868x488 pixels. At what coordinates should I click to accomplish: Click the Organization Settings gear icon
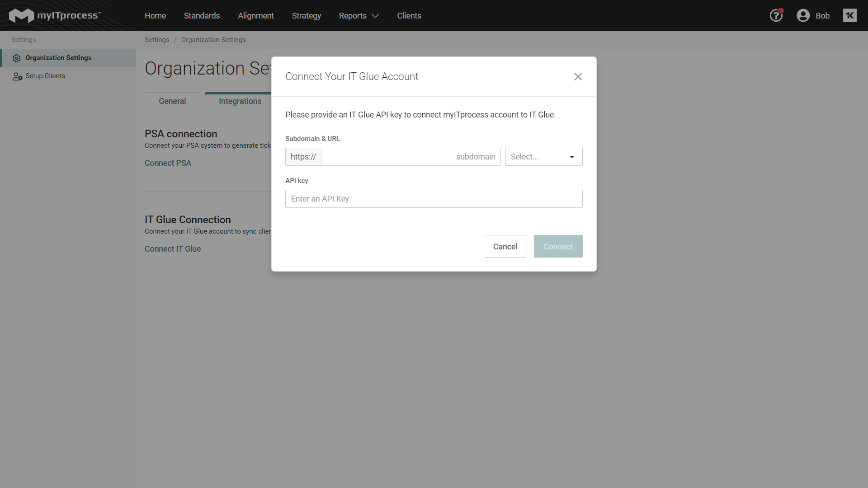[x=17, y=58]
